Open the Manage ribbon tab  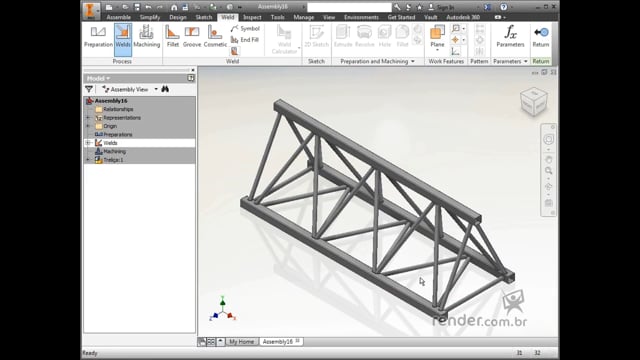point(304,17)
